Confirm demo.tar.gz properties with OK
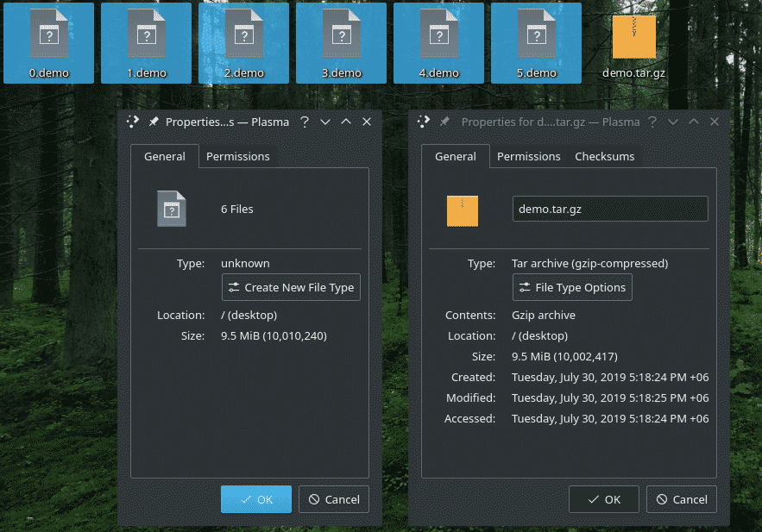 coord(603,499)
